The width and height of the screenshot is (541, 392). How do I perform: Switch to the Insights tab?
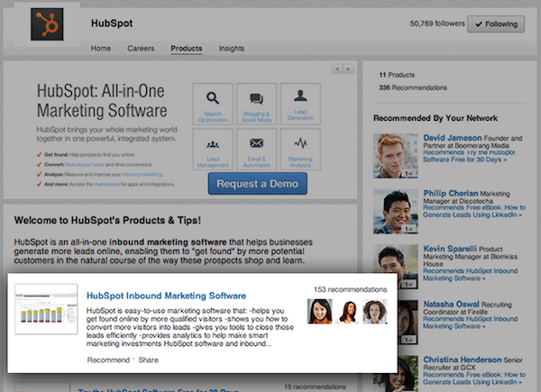(x=232, y=49)
